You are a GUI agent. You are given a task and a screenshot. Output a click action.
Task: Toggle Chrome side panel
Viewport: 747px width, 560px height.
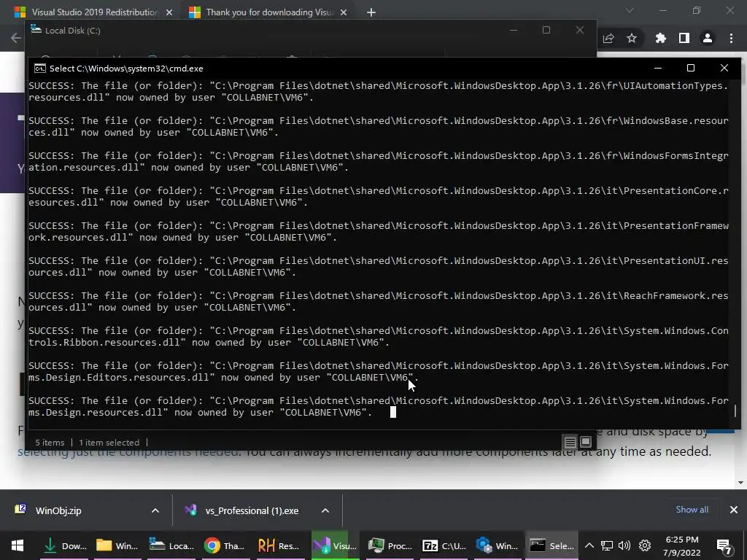tap(684, 38)
